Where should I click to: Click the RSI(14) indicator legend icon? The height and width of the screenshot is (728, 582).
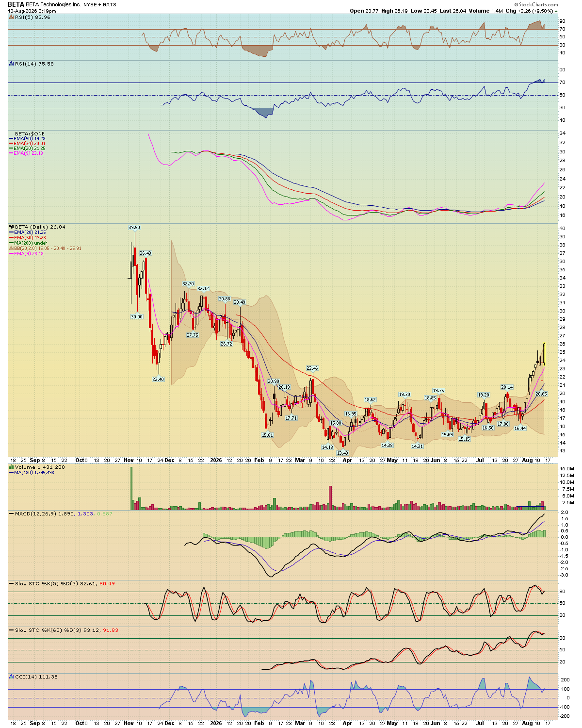[12, 64]
